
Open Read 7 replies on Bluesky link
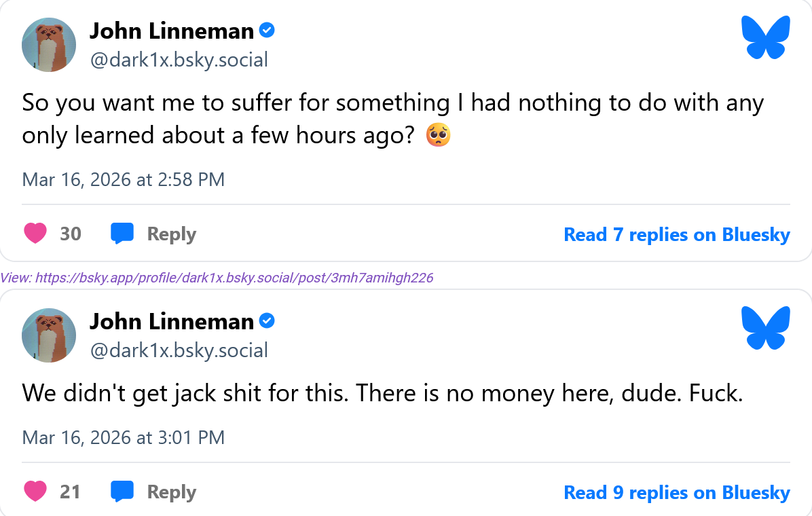pos(677,235)
